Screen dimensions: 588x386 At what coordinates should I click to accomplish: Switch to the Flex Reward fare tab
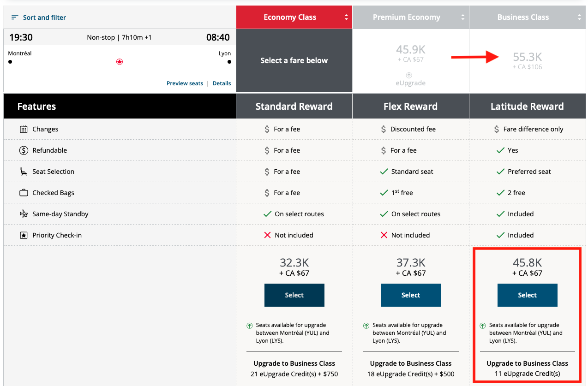point(410,106)
